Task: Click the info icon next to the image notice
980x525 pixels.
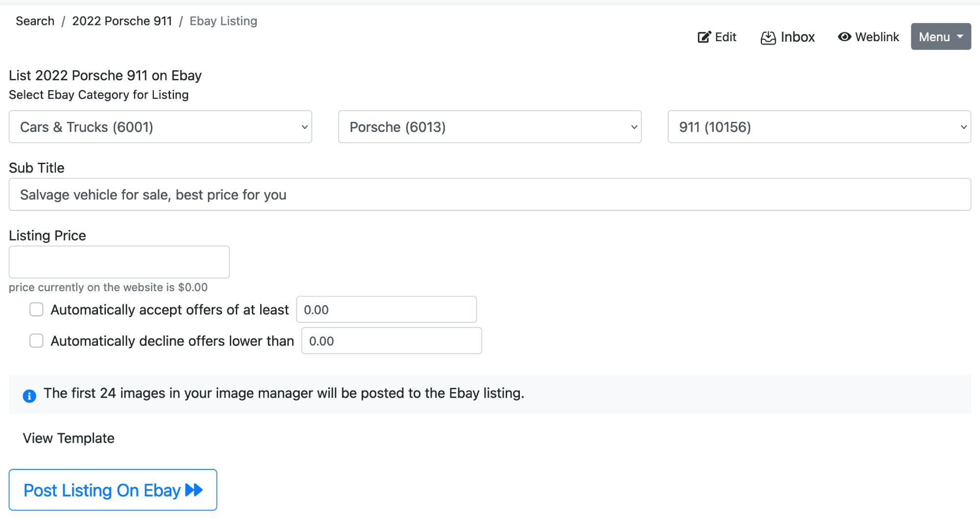Action: (x=29, y=395)
